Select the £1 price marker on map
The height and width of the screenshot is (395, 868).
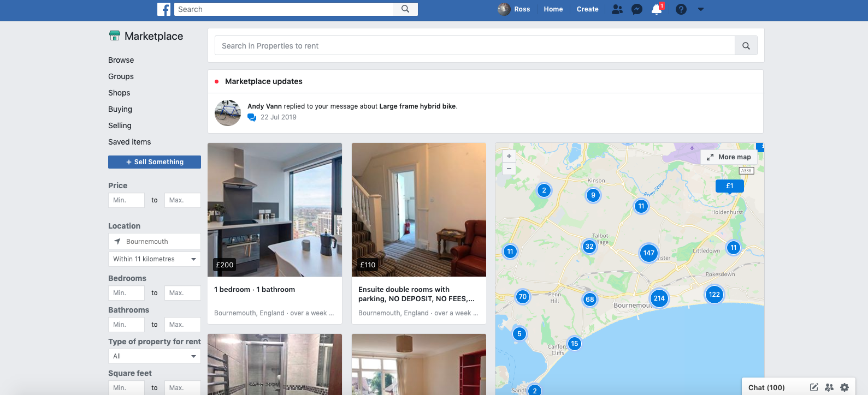click(730, 187)
